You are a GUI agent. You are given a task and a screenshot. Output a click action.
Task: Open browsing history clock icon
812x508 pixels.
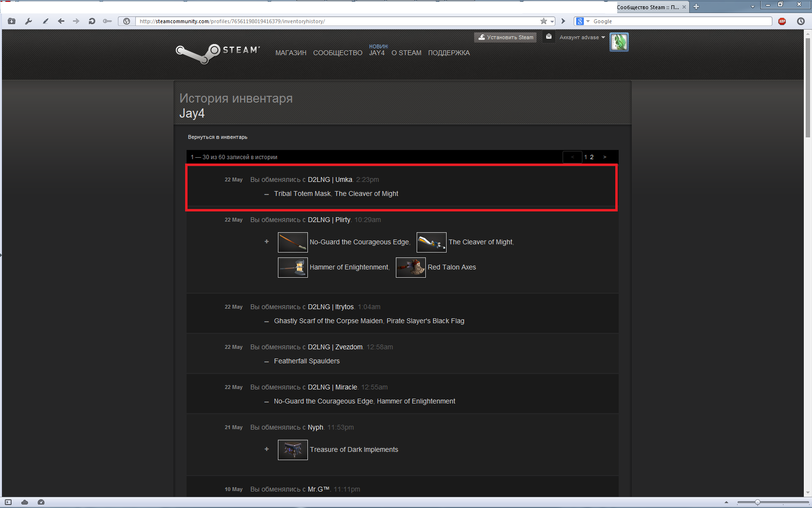click(x=801, y=21)
